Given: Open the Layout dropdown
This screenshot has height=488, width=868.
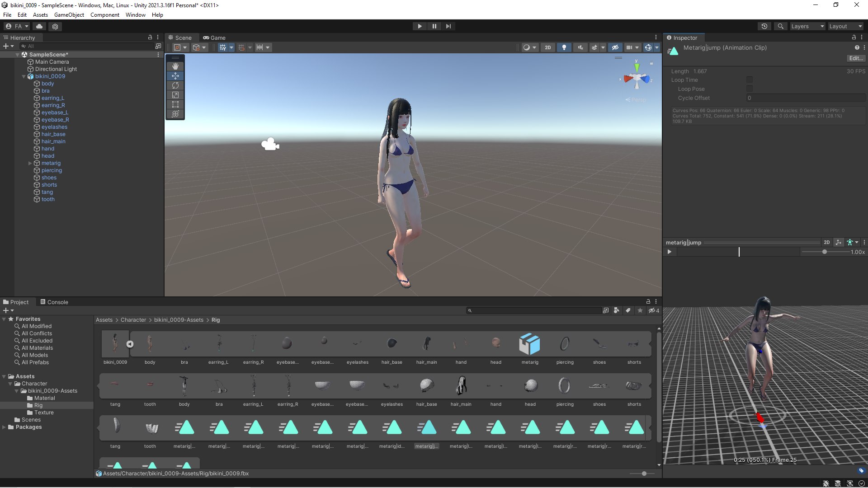Looking at the screenshot, I should point(845,26).
